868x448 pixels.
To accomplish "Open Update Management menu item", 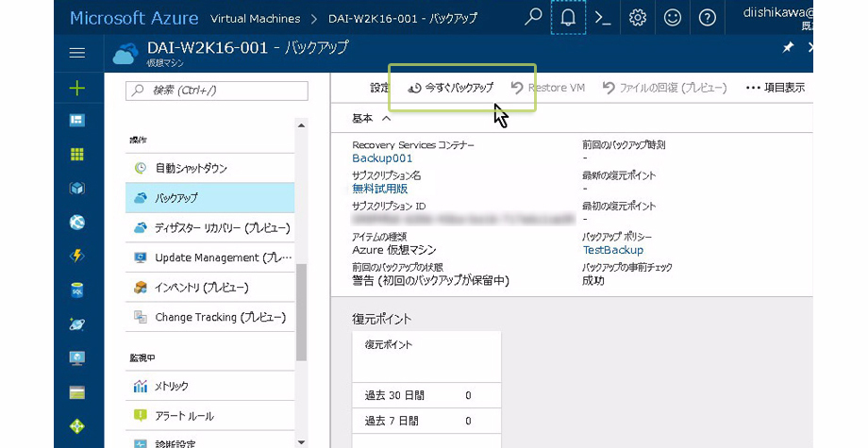I will (223, 257).
